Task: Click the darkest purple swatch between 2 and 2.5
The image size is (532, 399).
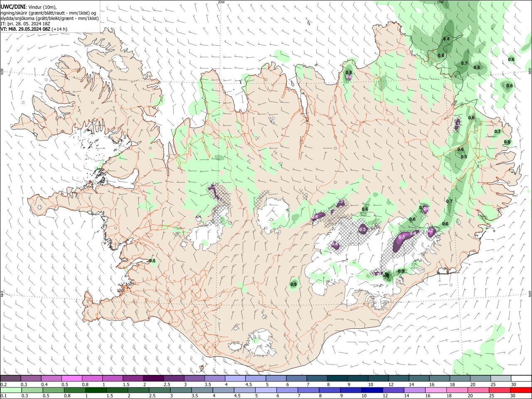Action: (x=153, y=378)
